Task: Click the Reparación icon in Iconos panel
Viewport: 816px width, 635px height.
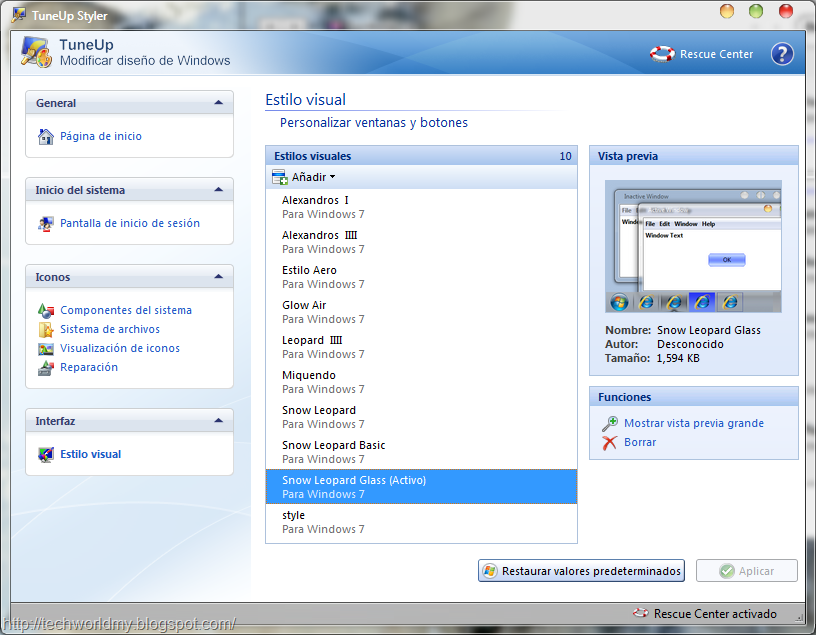Action: pos(46,368)
